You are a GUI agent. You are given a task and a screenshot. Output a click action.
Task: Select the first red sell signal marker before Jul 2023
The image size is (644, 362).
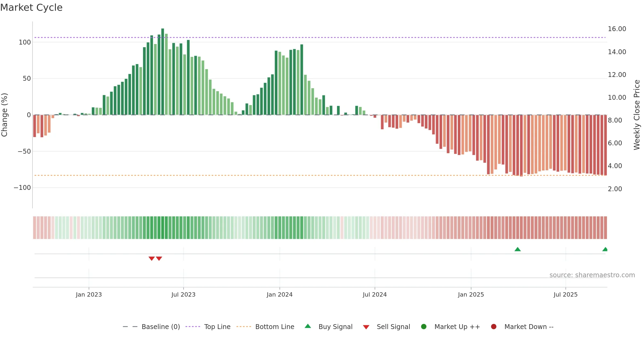[152, 258]
